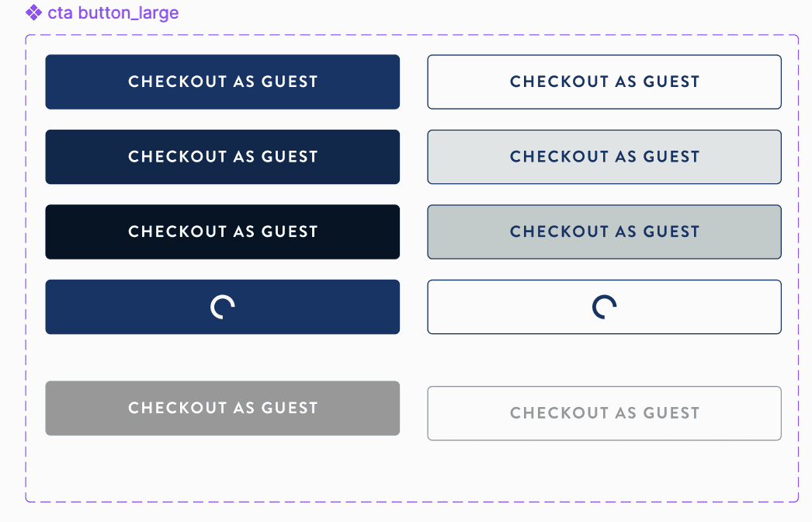Click right edge of white outlined loading button
The width and height of the screenshot is (812, 522).
(x=776, y=308)
